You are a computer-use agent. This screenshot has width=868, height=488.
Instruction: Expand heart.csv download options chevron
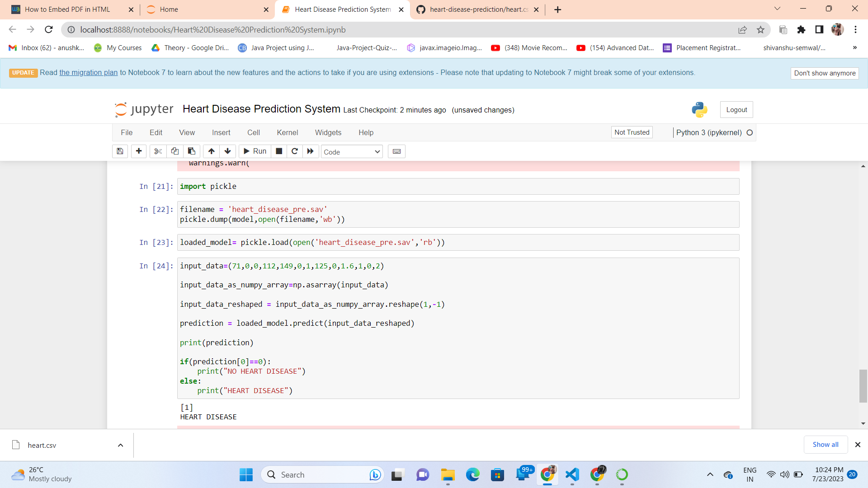[x=120, y=445]
